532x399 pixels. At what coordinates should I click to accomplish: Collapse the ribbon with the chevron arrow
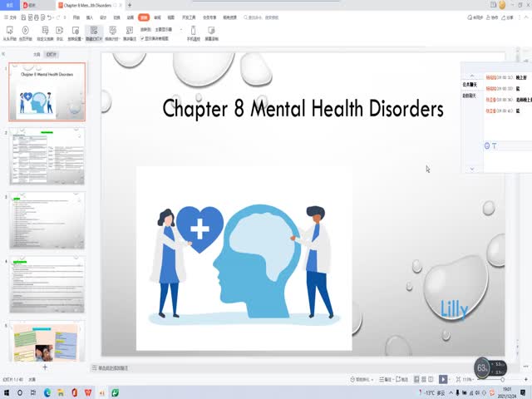[x=526, y=17]
